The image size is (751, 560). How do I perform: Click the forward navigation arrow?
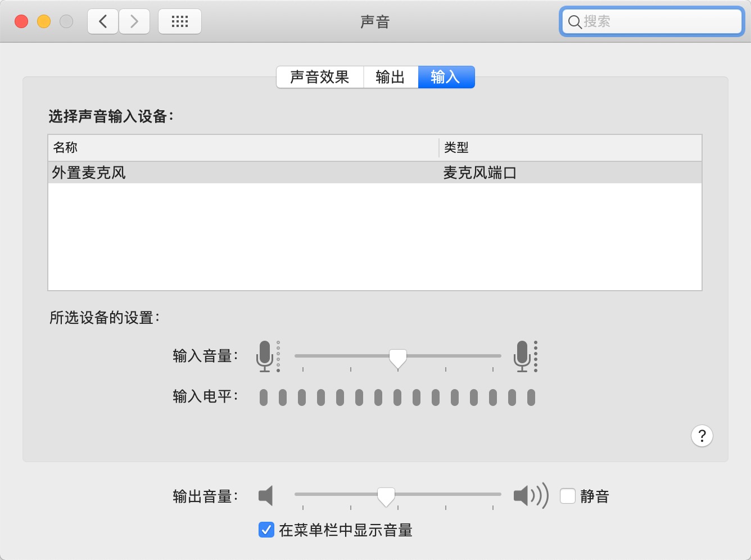point(134,22)
